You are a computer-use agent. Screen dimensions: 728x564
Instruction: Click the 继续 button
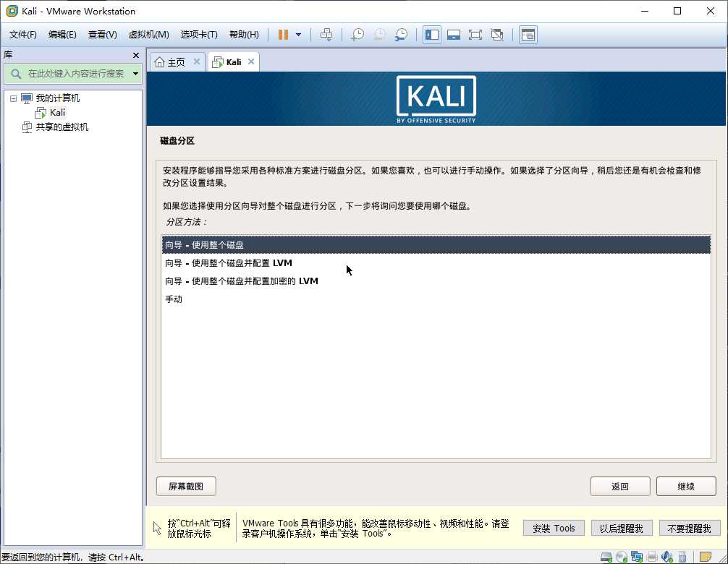[x=686, y=486]
